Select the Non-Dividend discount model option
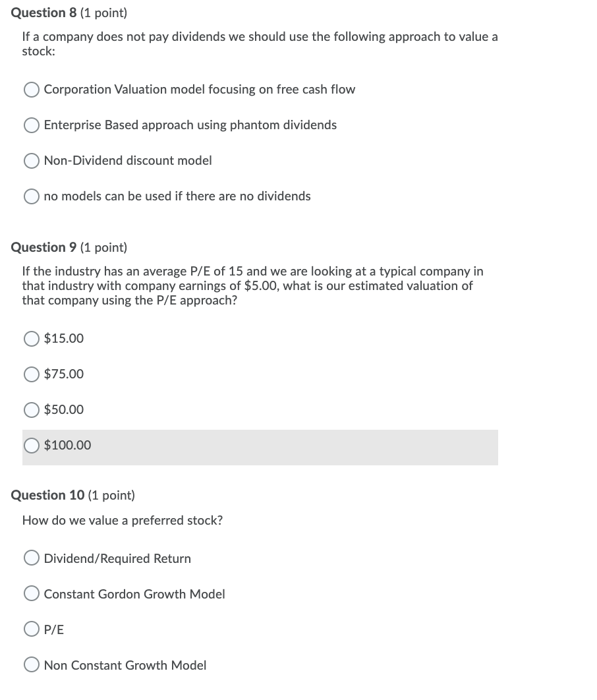Image resolution: width=597 pixels, height=700 pixels. [31, 160]
